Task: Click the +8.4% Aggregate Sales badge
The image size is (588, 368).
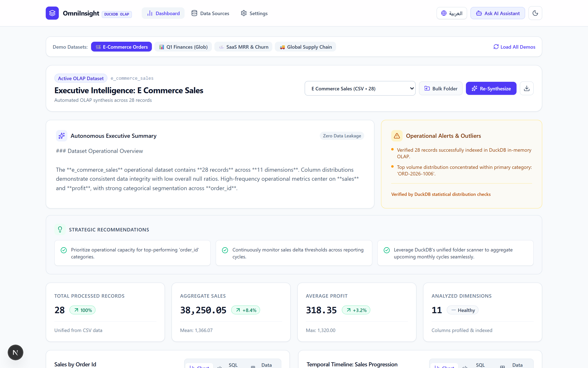Action: (246, 310)
